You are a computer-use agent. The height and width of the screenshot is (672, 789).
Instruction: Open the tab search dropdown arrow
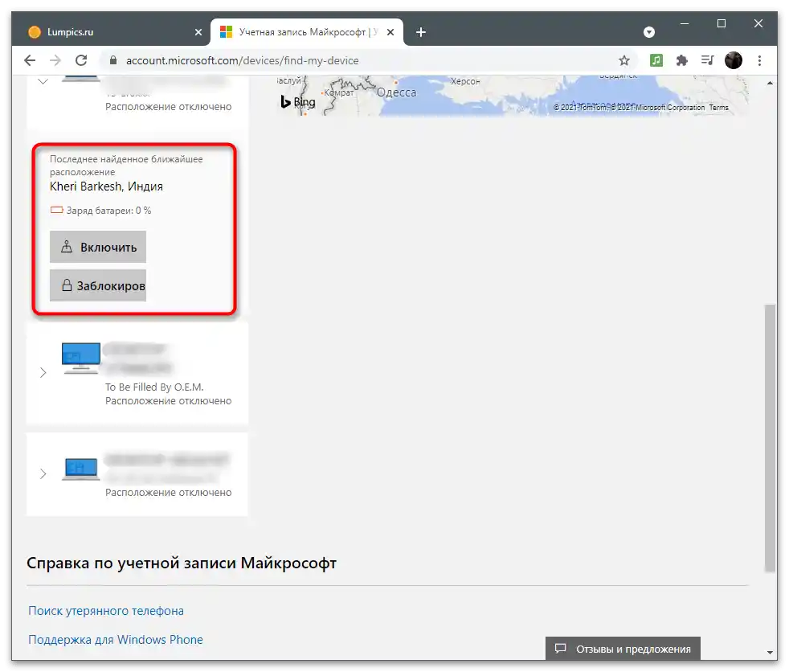coord(649,32)
